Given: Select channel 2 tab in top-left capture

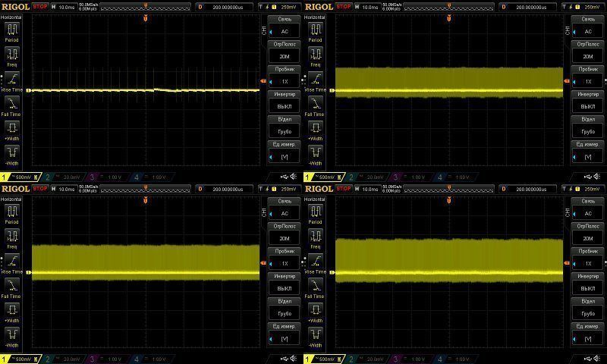Looking at the screenshot, I should [x=64, y=177].
